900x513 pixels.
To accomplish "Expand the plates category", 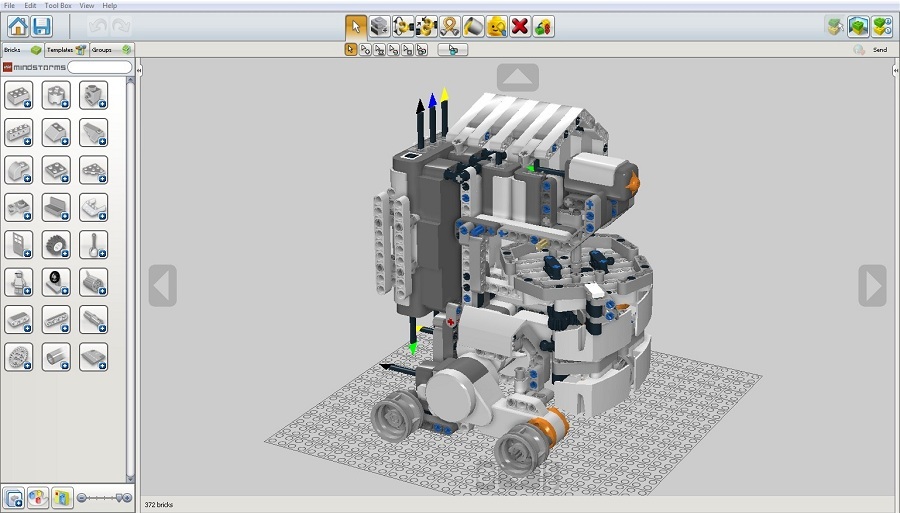I will pos(56,170).
